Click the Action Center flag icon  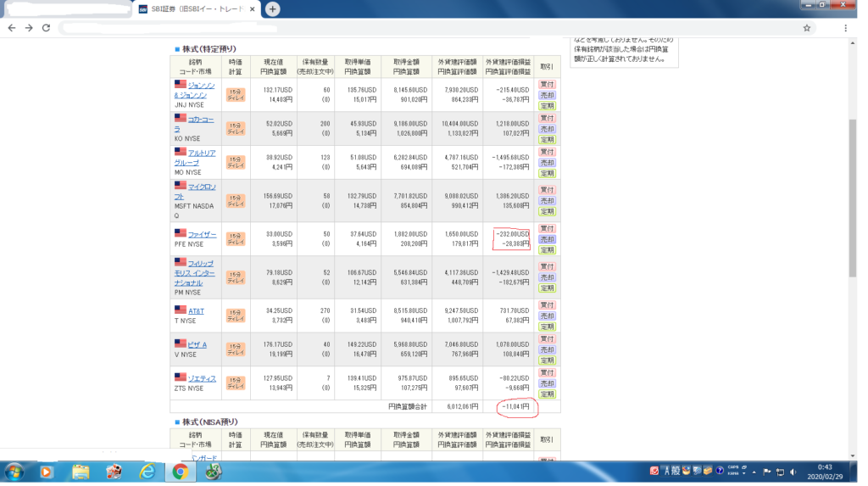[766, 472]
